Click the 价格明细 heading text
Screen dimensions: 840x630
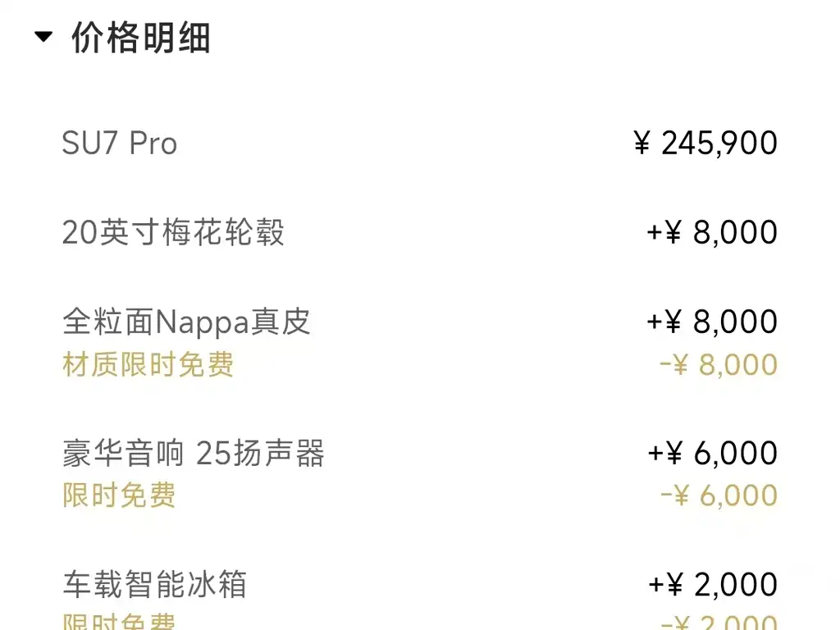tap(141, 38)
